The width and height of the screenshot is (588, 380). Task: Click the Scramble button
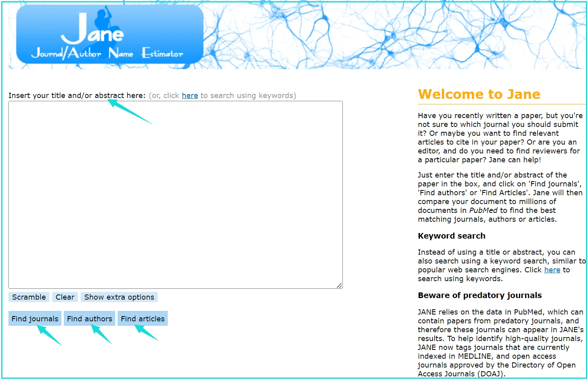click(29, 297)
